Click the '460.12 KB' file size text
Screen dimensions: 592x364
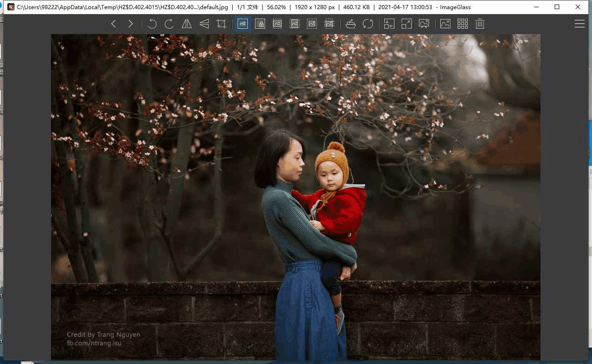[x=356, y=7]
